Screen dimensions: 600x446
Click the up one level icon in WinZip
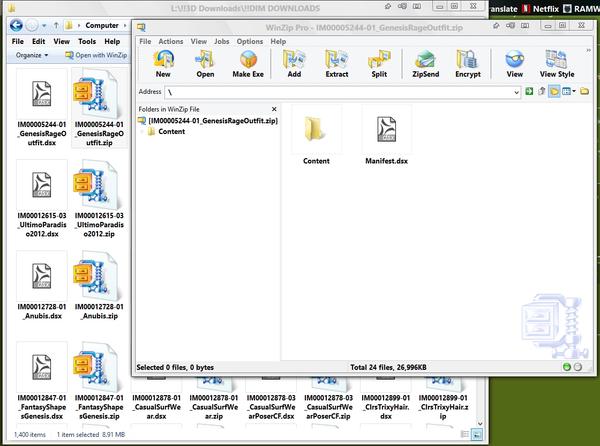click(x=541, y=91)
